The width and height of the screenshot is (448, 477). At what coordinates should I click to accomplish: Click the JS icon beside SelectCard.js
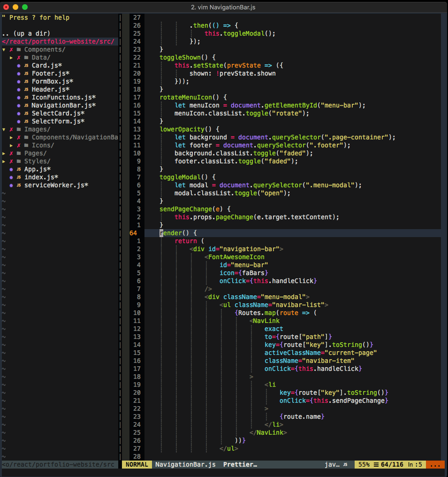pyautogui.click(x=26, y=114)
